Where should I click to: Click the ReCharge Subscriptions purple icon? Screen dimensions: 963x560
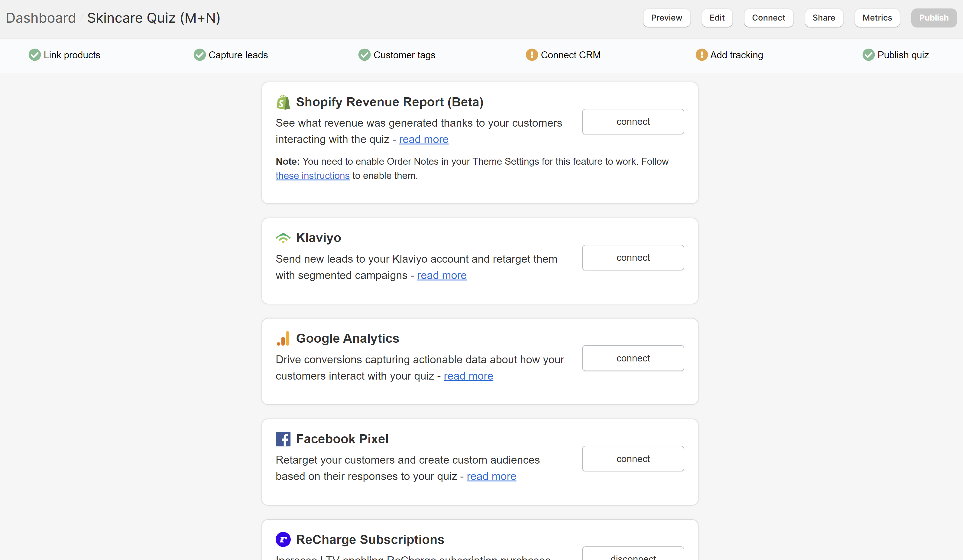pyautogui.click(x=283, y=539)
